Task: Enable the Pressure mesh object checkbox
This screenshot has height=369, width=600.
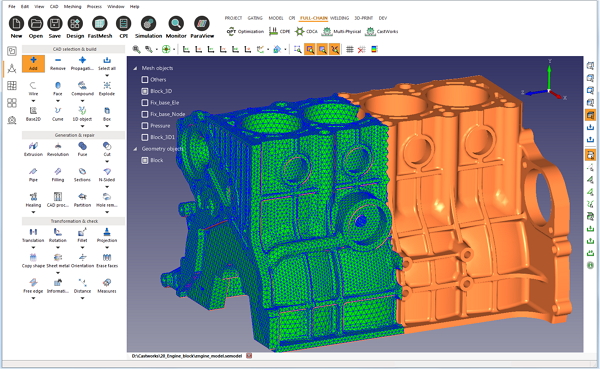Action: 145,126
